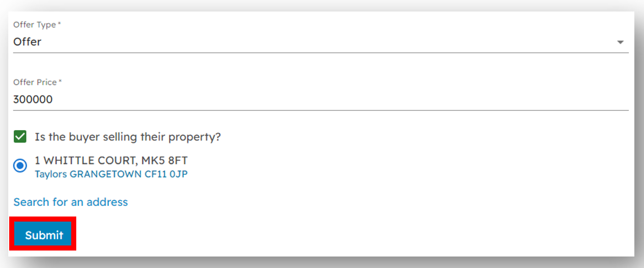
Task: Select the 'Offer' value in Offer Type
Action: (27, 42)
